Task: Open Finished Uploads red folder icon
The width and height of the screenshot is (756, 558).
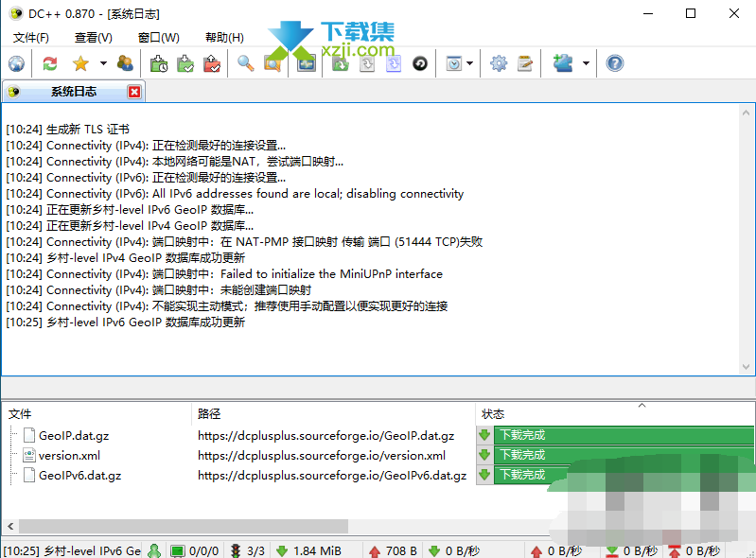Action: (212, 63)
